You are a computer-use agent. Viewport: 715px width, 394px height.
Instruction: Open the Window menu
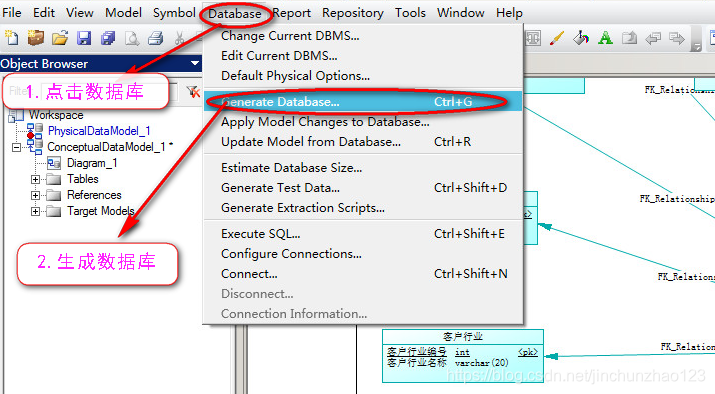coord(461,13)
